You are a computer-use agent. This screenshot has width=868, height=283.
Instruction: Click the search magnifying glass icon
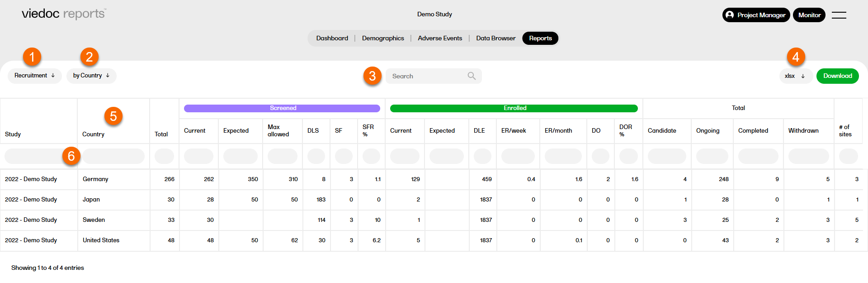pos(472,76)
